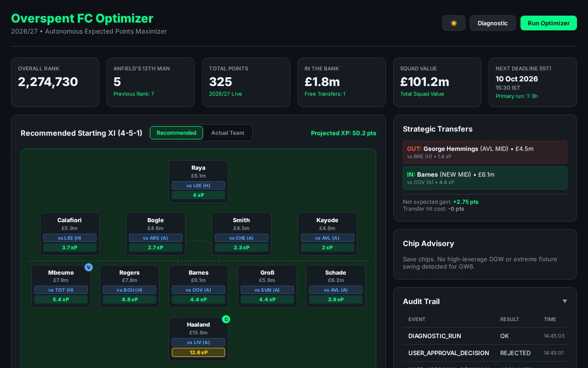588x368 pixels.
Task: Select the Groß player card
Action: pos(267,286)
